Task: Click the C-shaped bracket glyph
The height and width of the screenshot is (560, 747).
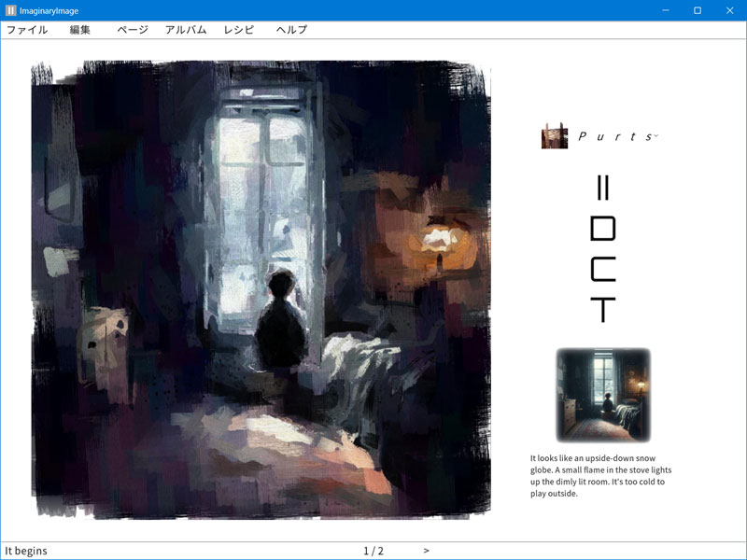Action: [602, 269]
